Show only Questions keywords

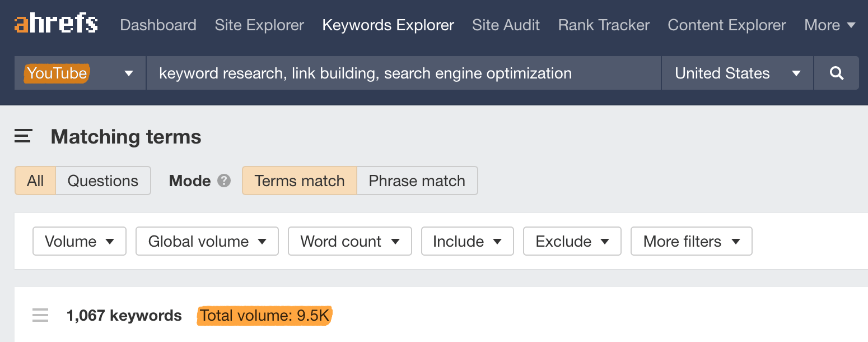tap(103, 181)
